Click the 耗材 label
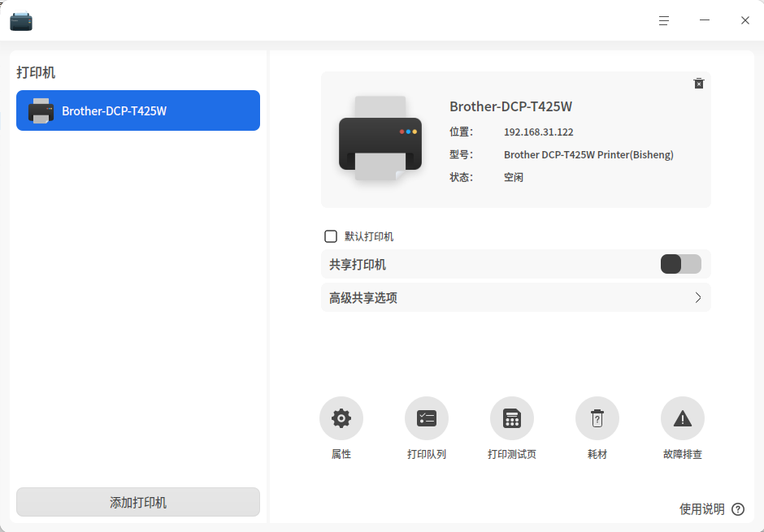The width and height of the screenshot is (764, 532). click(x=597, y=454)
